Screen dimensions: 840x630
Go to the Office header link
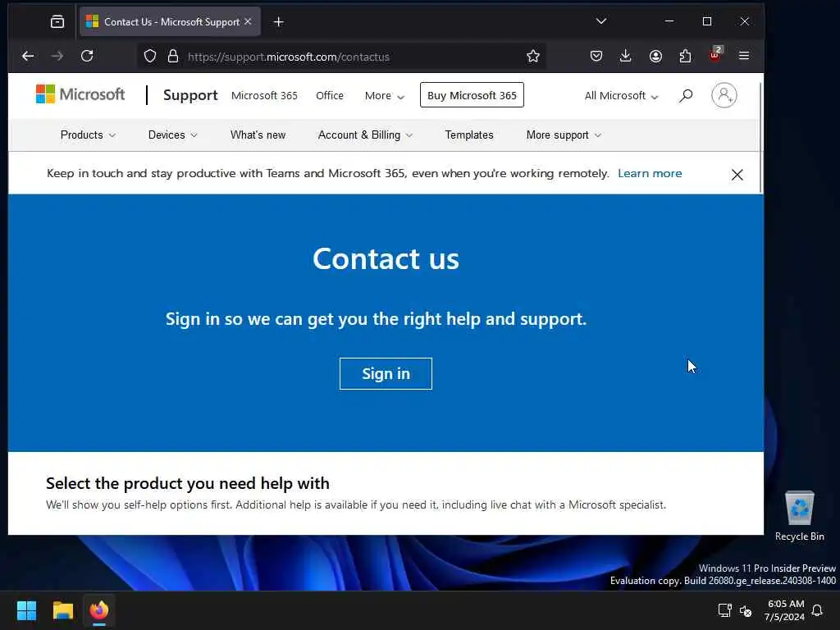point(330,95)
